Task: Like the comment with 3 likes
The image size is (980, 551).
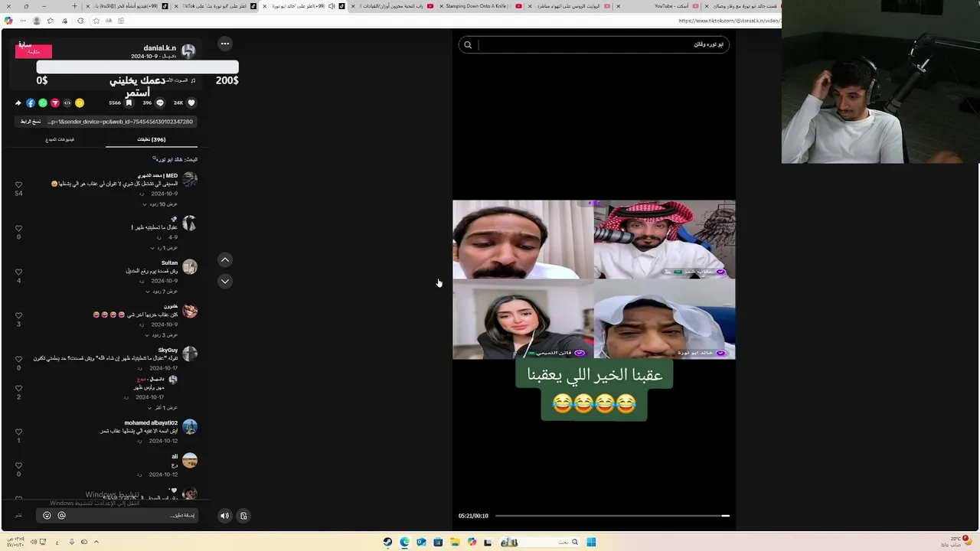Action: [x=19, y=315]
